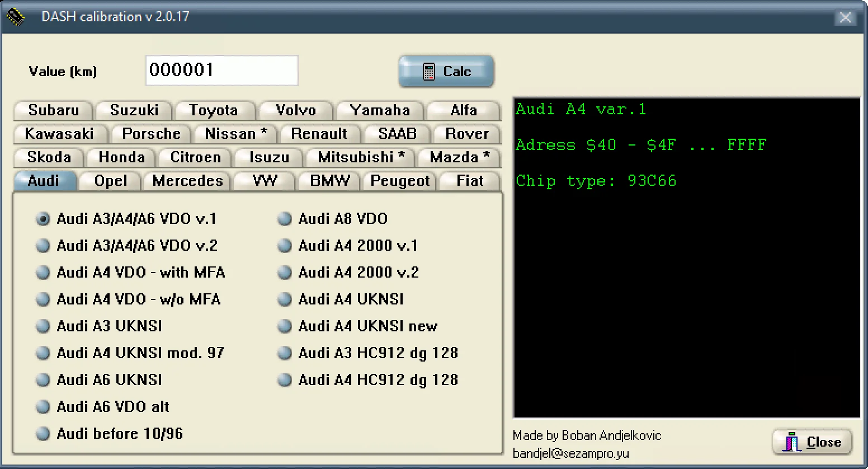Click the Close button with door icon
The width and height of the screenshot is (868, 469).
point(812,442)
